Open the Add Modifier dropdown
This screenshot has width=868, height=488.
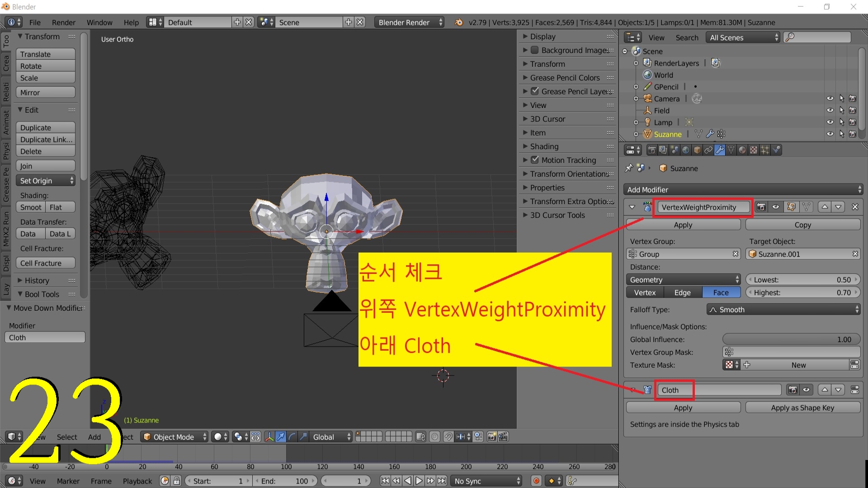pos(743,190)
